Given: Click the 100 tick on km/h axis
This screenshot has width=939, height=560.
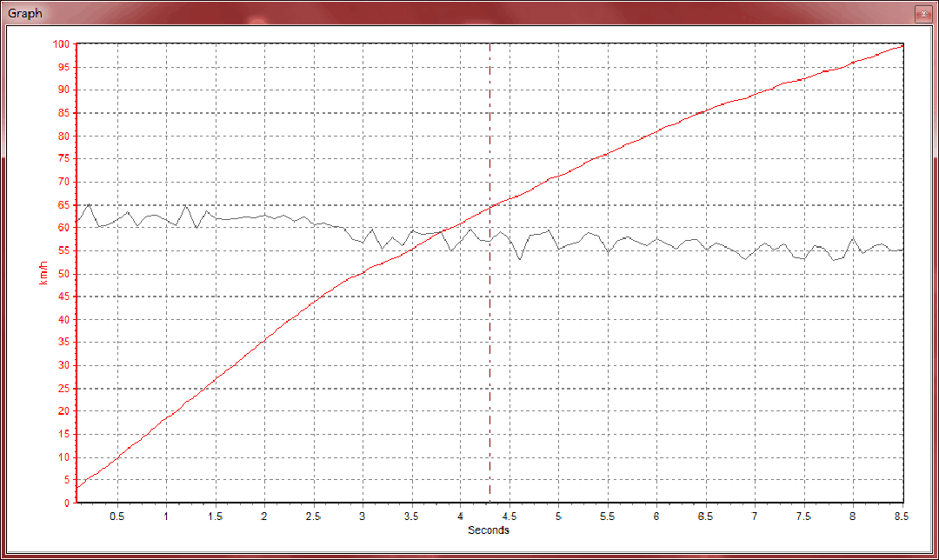Looking at the screenshot, I should pos(60,43).
